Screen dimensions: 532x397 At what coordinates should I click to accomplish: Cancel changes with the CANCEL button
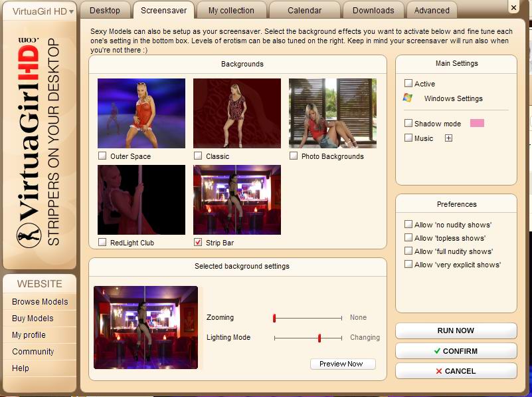pyautogui.click(x=456, y=371)
